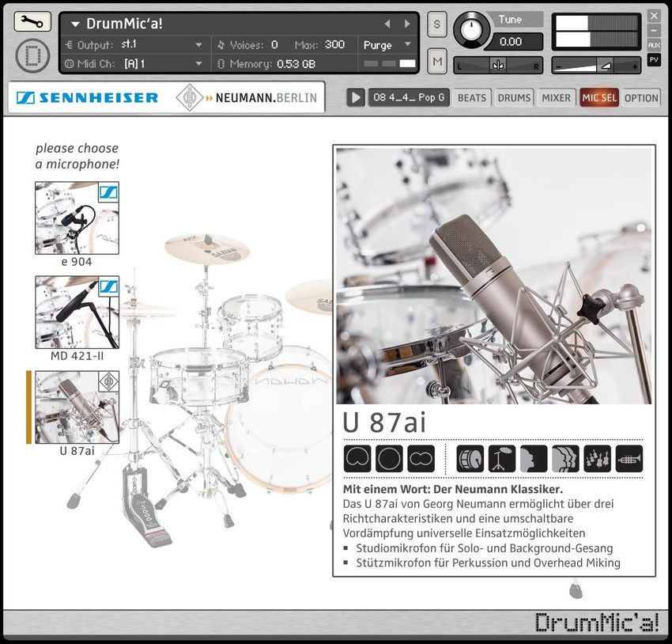Toggle the AUX sends button
The height and width of the screenshot is (644, 672).
point(654,45)
